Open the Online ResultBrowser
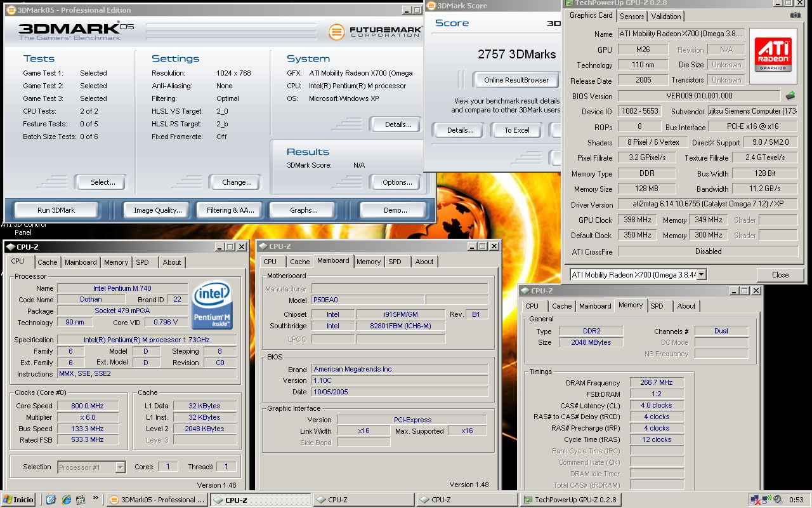Image resolution: width=812 pixels, height=508 pixels. pyautogui.click(x=516, y=80)
